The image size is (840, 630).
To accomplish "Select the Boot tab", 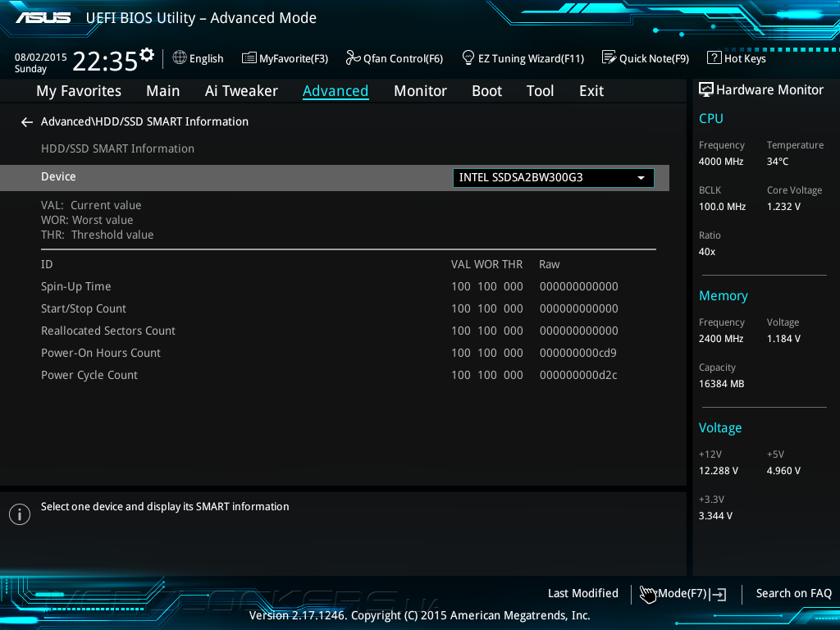I will (x=486, y=91).
